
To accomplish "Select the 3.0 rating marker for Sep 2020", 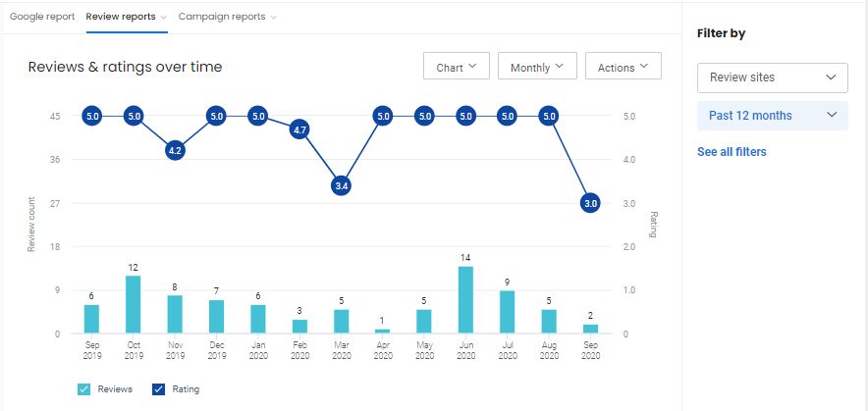I will pos(590,203).
